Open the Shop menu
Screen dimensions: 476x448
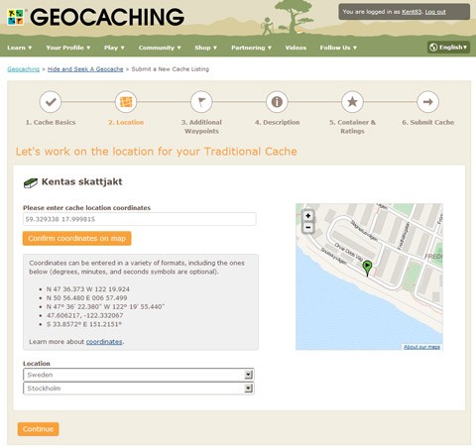[205, 48]
